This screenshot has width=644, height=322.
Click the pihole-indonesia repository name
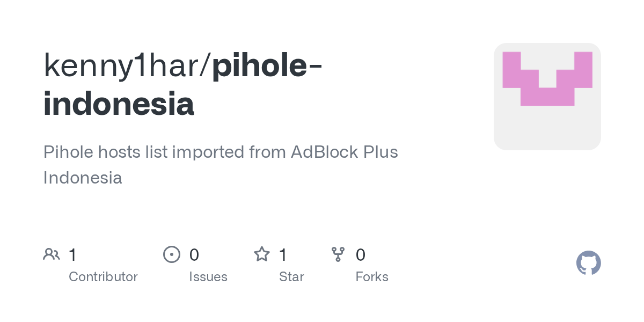[x=182, y=85]
